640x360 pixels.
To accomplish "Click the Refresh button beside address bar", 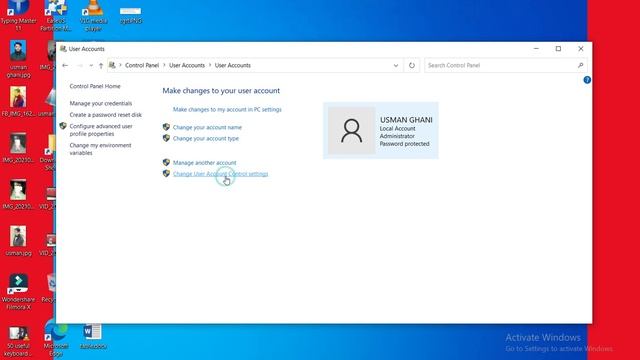I will pyautogui.click(x=411, y=65).
